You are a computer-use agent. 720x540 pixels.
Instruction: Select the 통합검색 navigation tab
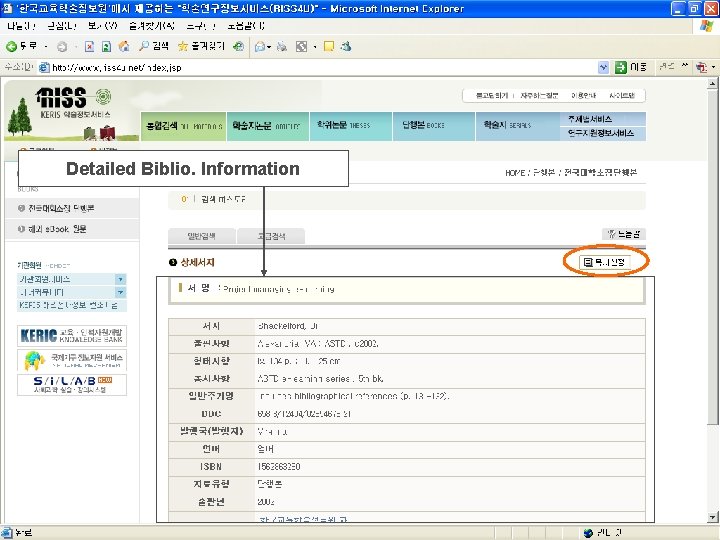(184, 126)
